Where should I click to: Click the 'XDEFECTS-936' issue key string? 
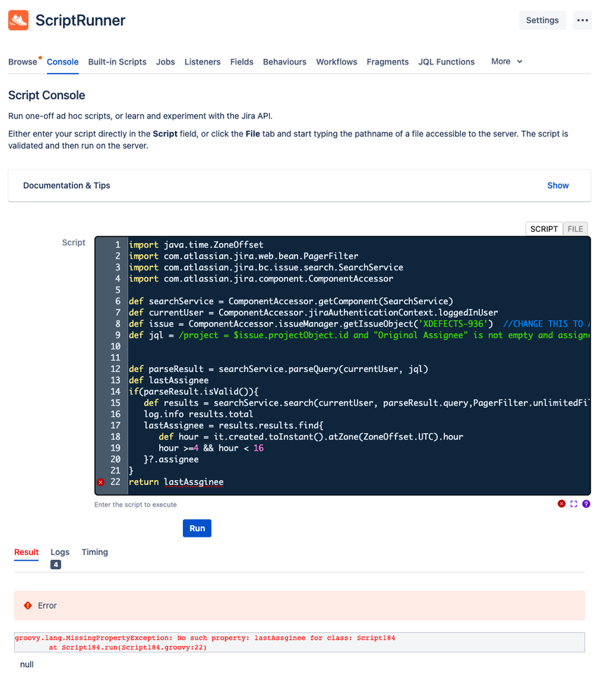[453, 324]
